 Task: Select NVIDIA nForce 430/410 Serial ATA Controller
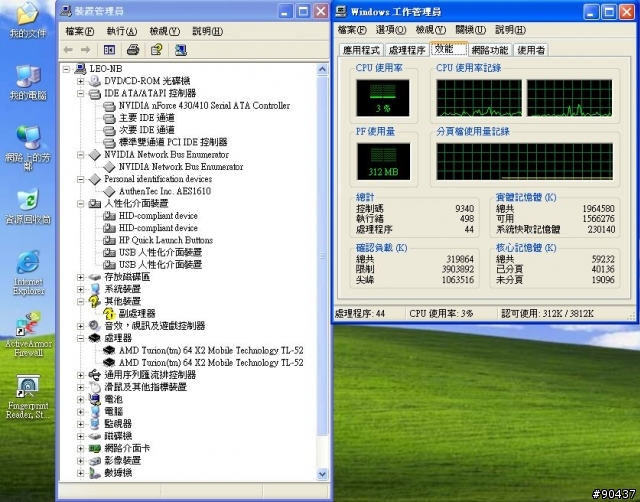click(x=204, y=106)
